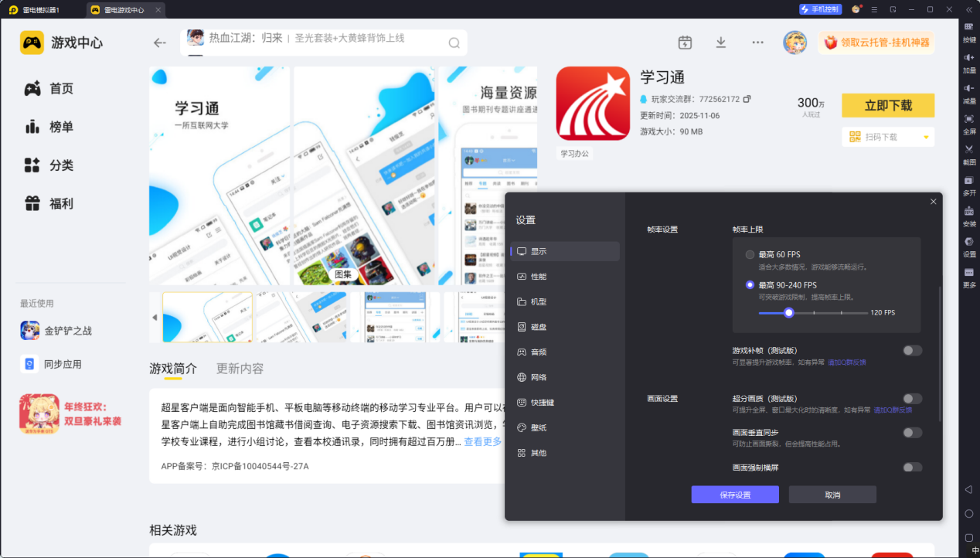Click the 保存设置 button
This screenshot has height=558, width=980.
[735, 495]
